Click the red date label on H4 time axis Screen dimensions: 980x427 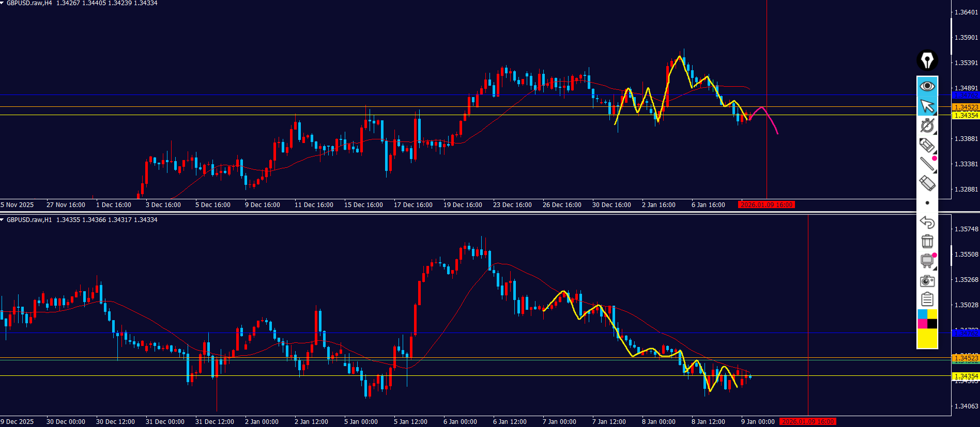[x=767, y=205]
